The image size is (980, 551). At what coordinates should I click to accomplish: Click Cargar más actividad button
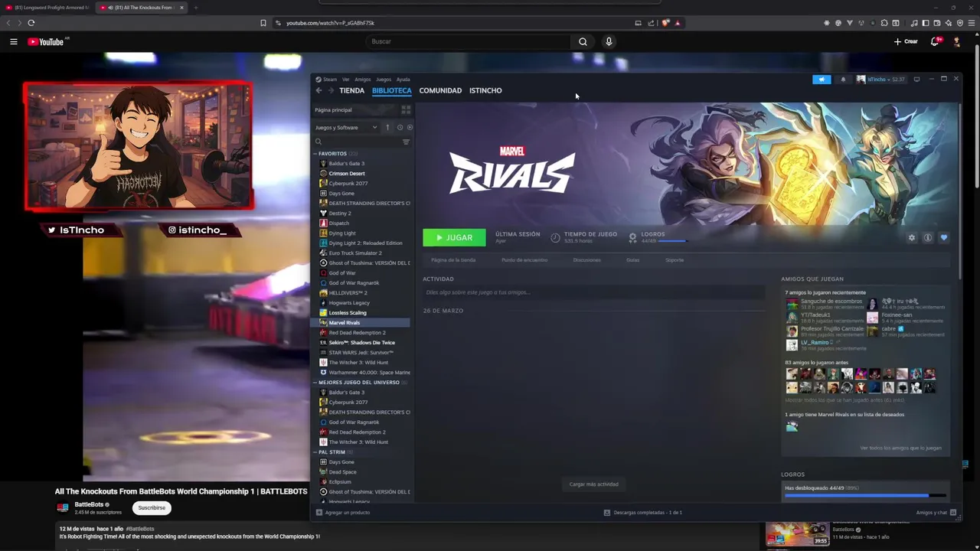coord(593,484)
